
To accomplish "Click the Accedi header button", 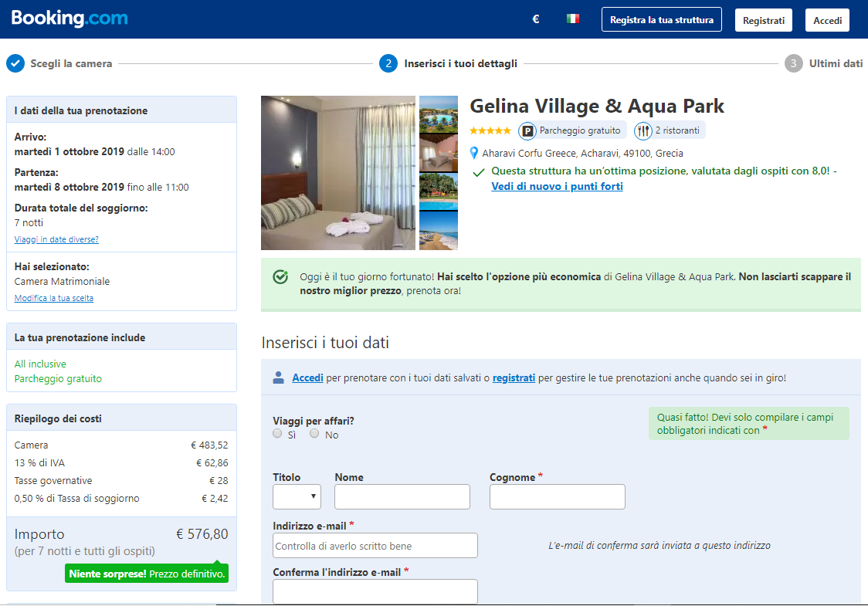I will [x=827, y=21].
